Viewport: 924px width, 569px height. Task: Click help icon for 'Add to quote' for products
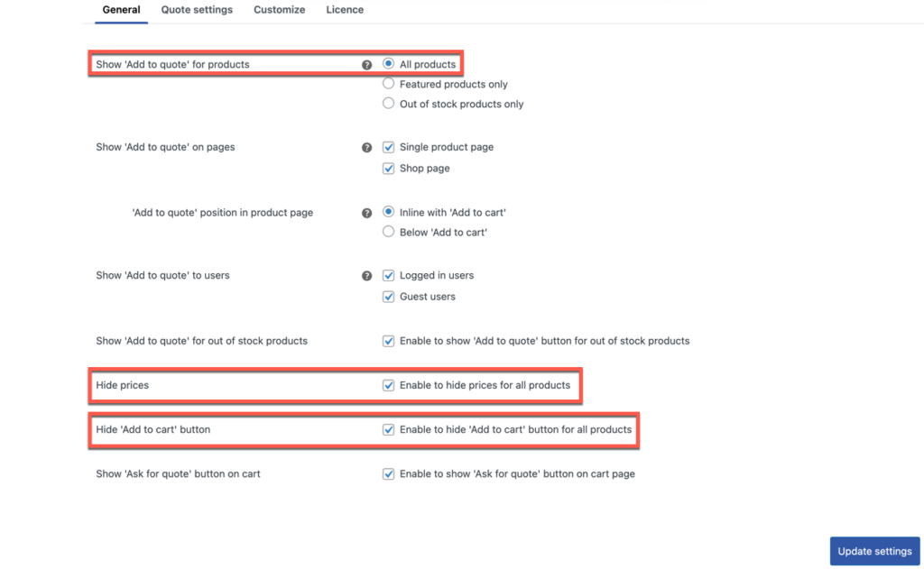(x=366, y=65)
